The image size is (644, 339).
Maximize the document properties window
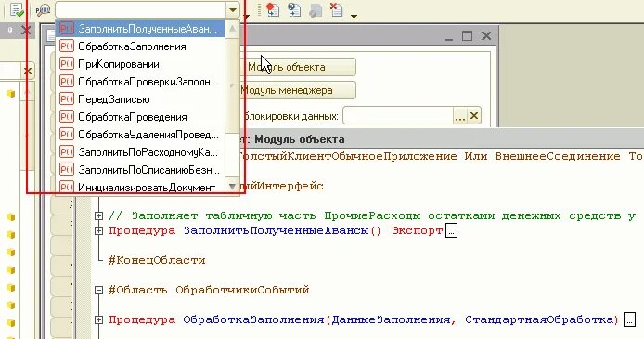point(467,36)
